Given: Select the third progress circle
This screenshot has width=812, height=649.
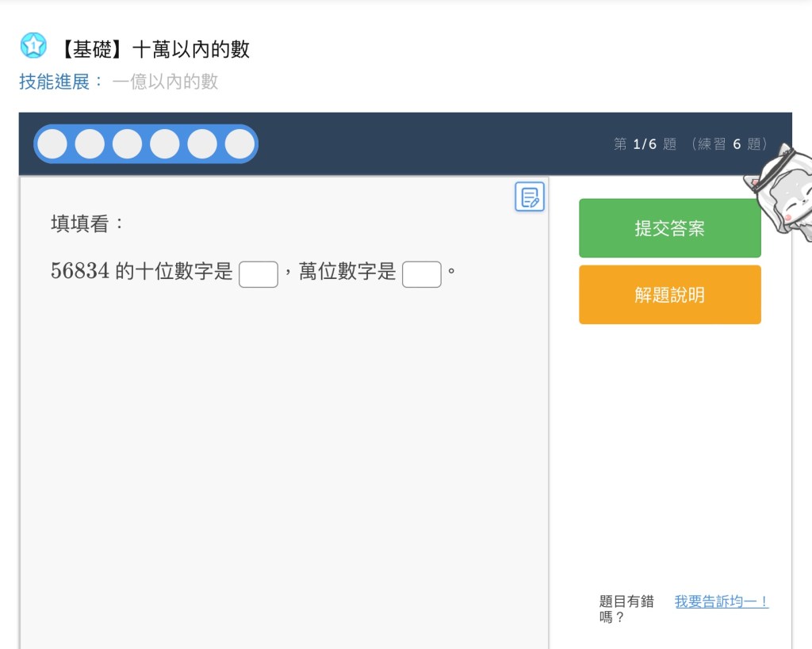Looking at the screenshot, I should coord(127,144).
